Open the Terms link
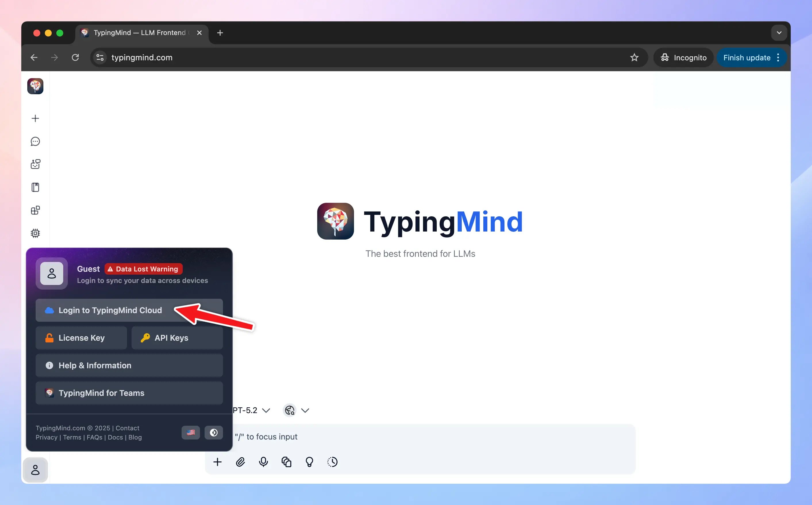 tap(72, 437)
